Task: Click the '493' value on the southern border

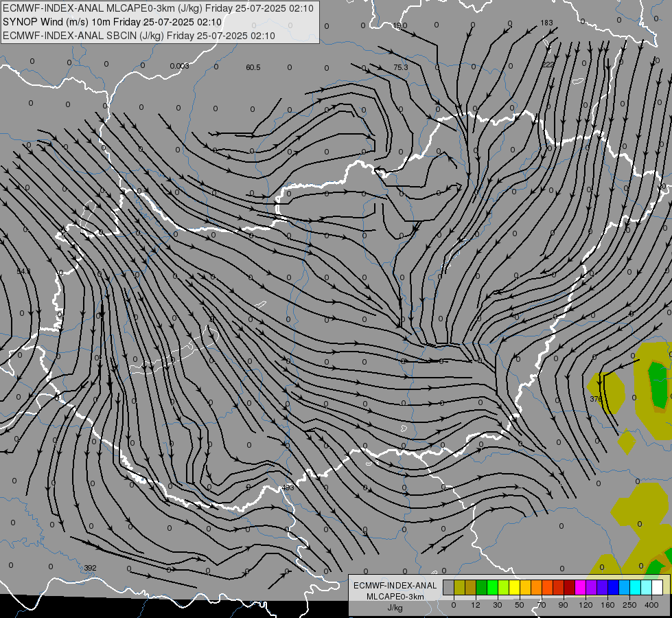Action: (x=288, y=488)
